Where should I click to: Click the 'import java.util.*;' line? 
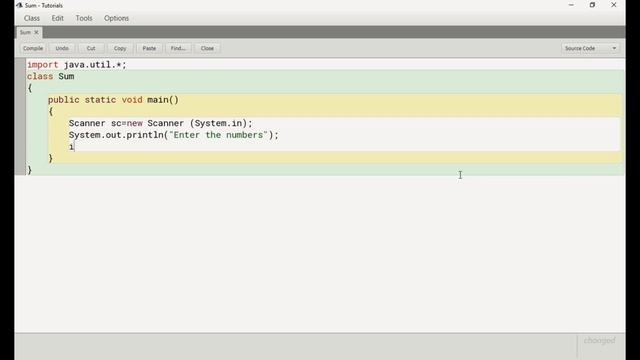point(77,64)
